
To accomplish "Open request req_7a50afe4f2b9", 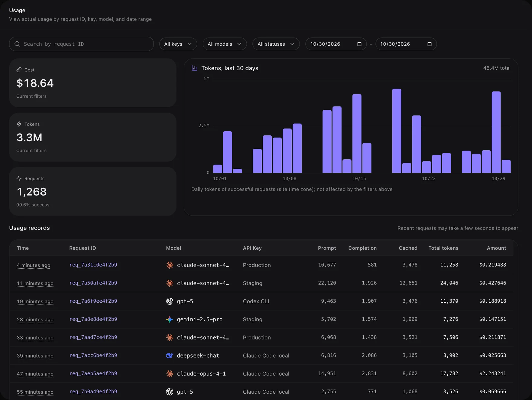I will pos(93,283).
